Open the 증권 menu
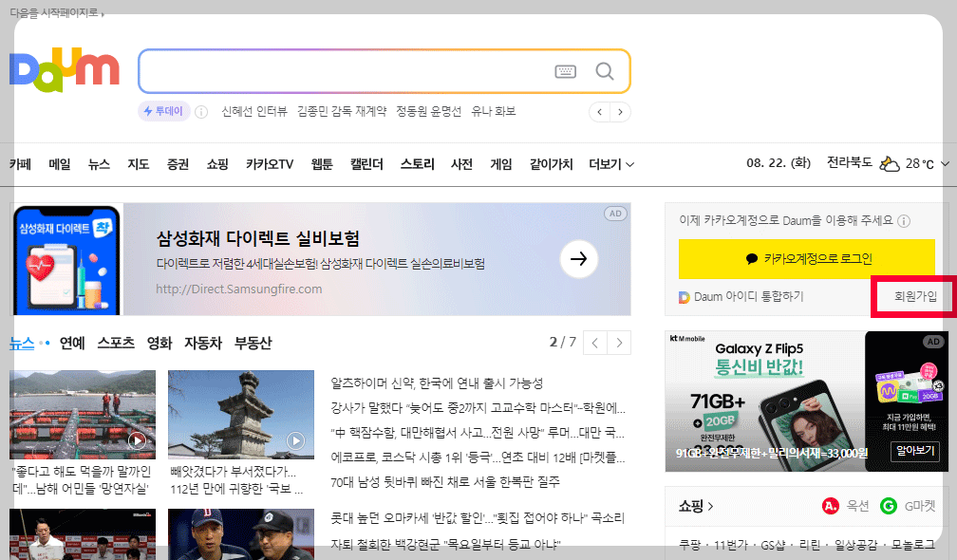 click(x=178, y=164)
